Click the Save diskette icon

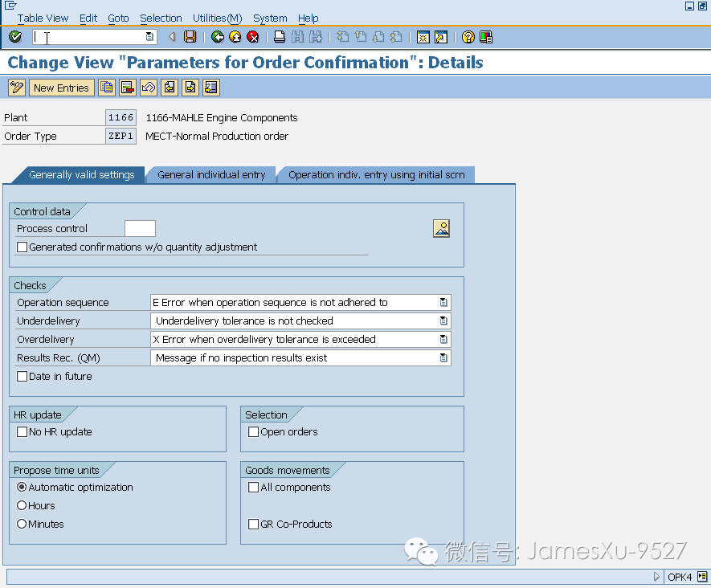tap(190, 37)
